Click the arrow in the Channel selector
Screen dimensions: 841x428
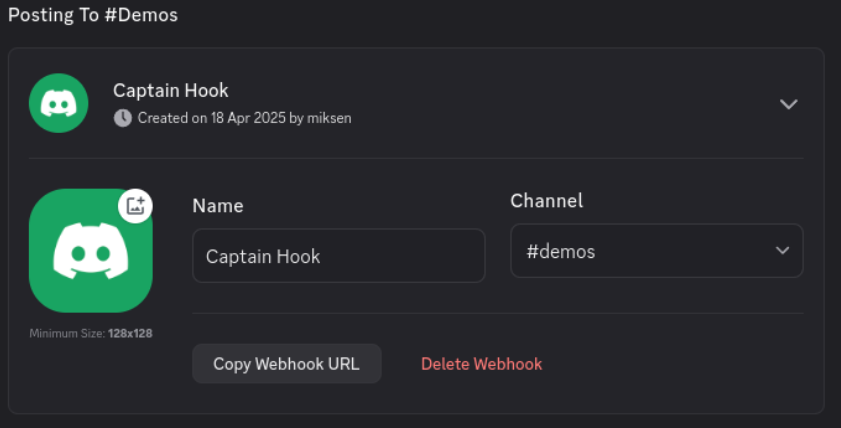click(x=783, y=250)
